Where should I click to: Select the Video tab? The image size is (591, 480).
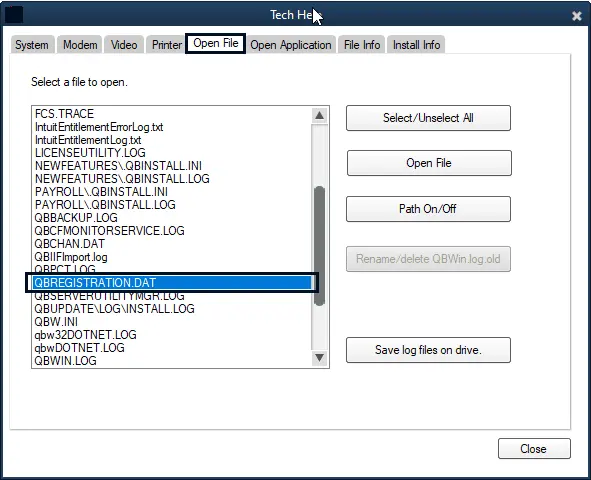pyautogui.click(x=124, y=45)
